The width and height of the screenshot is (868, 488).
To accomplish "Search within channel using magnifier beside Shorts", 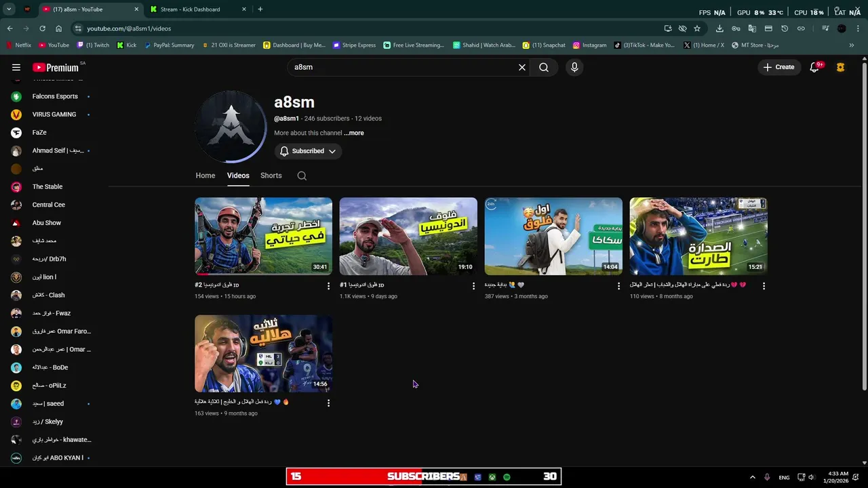I will (302, 176).
